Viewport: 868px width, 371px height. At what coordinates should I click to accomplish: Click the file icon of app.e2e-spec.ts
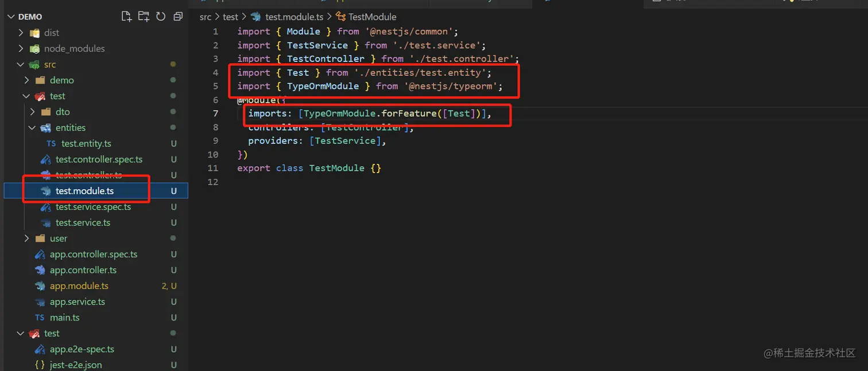(x=40, y=349)
